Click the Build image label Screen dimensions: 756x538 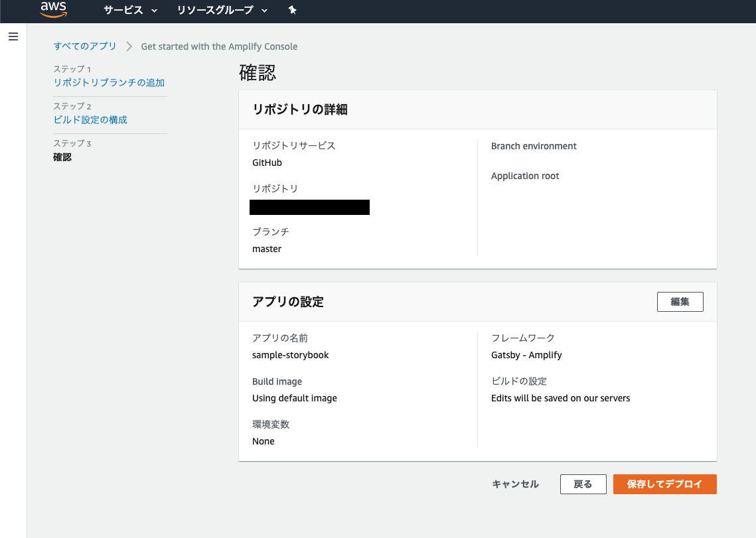tap(277, 381)
